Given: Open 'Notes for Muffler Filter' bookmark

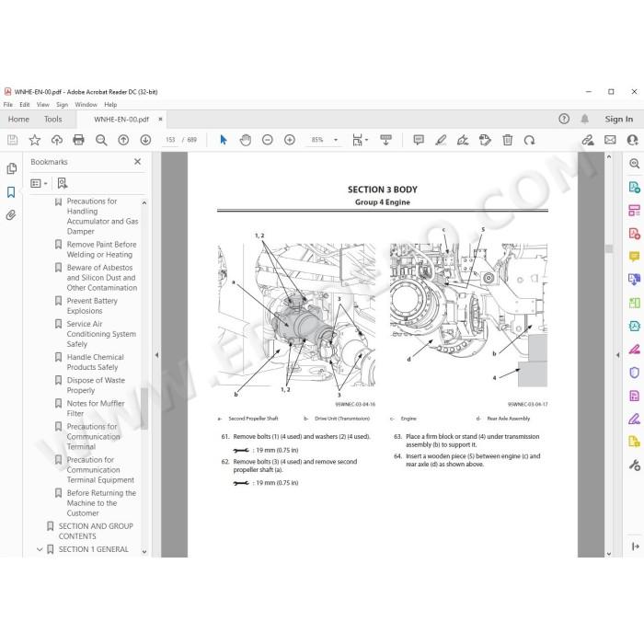Looking at the screenshot, I should (x=96, y=408).
